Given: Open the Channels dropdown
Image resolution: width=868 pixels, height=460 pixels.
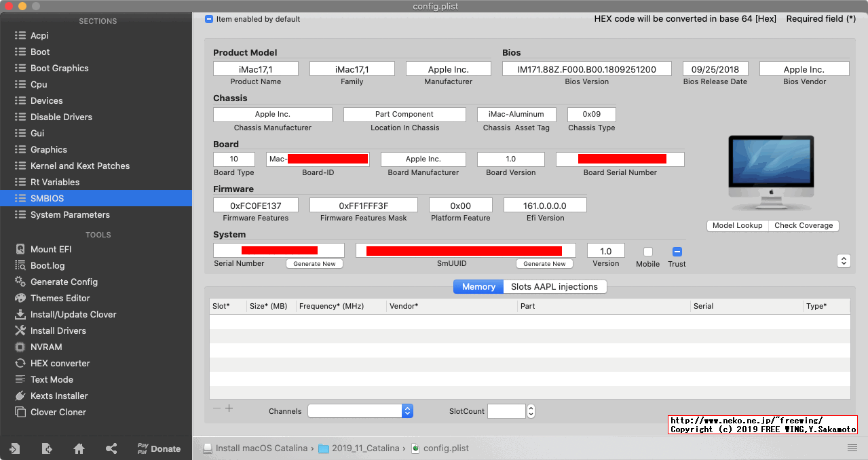Looking at the screenshot, I should click(x=407, y=410).
